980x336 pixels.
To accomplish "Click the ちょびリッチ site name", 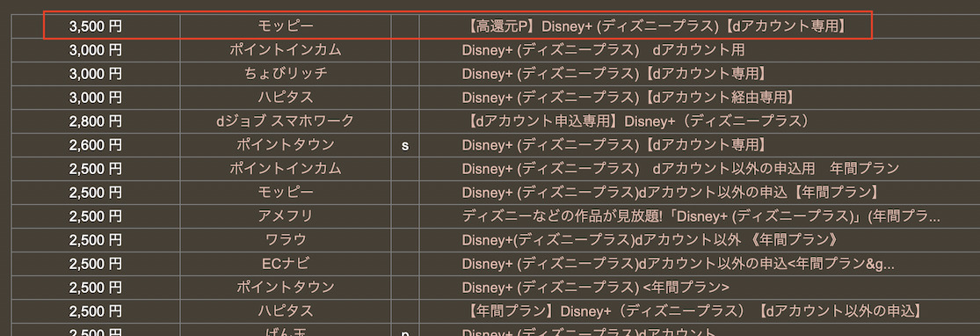I will click(286, 74).
